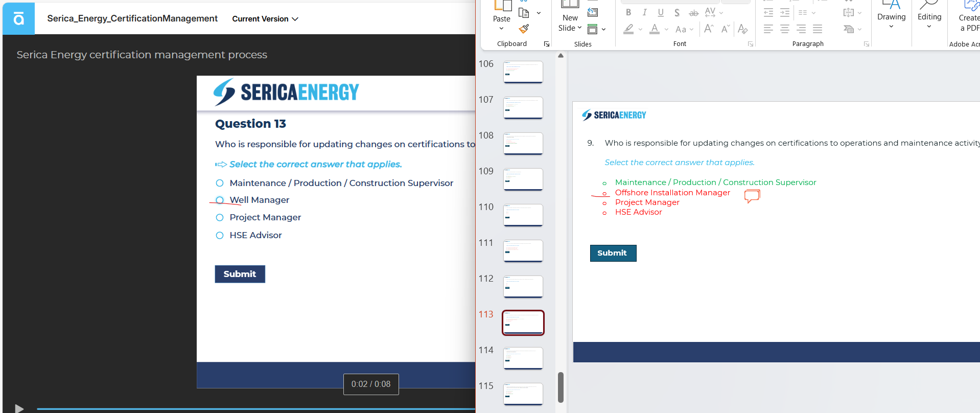Viewport: 980px width, 413px height.
Task: Open the Drawing dropdown
Action: pyautogui.click(x=892, y=15)
